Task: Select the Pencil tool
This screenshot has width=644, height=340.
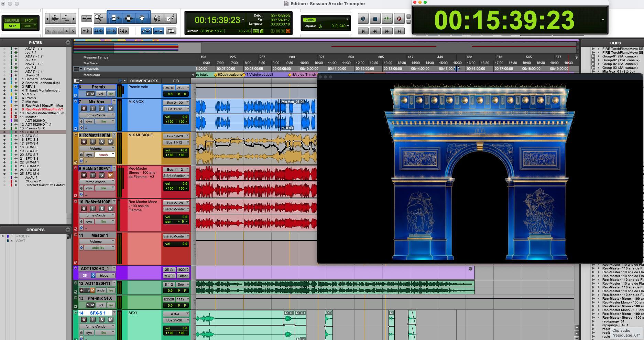Action: pyautogui.click(x=170, y=18)
